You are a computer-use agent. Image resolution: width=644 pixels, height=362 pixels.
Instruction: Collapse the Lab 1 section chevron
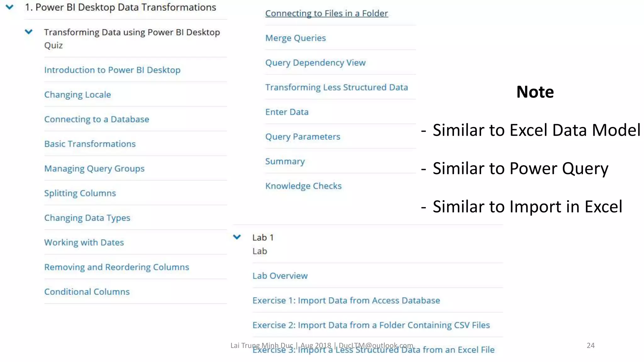point(237,237)
